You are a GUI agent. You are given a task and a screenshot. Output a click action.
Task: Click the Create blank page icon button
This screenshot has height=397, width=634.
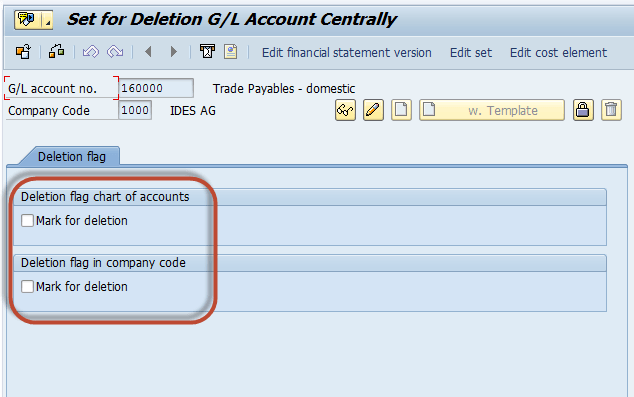(x=401, y=110)
